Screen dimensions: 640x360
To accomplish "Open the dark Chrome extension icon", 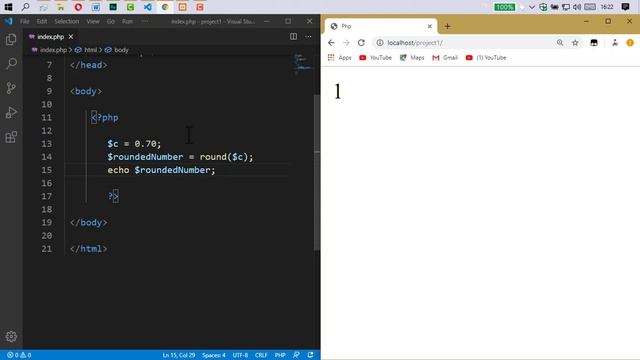I will pyautogui.click(x=594, y=42).
